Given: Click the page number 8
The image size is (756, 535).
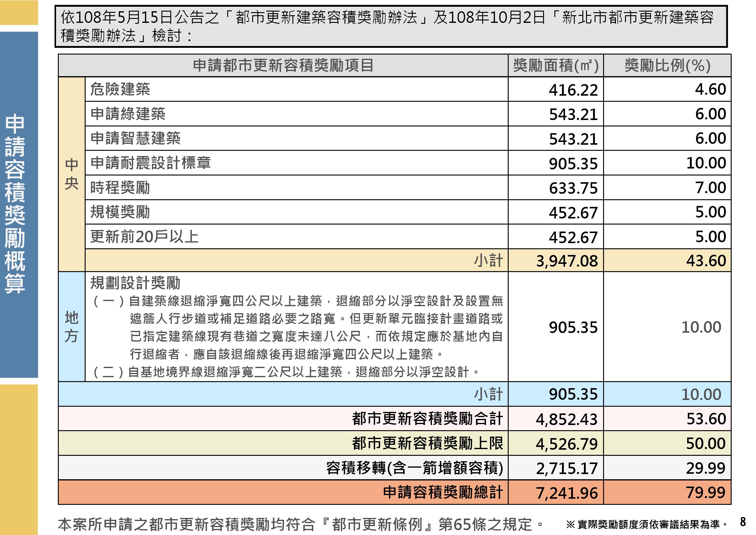Looking at the screenshot, I should coord(743,522).
